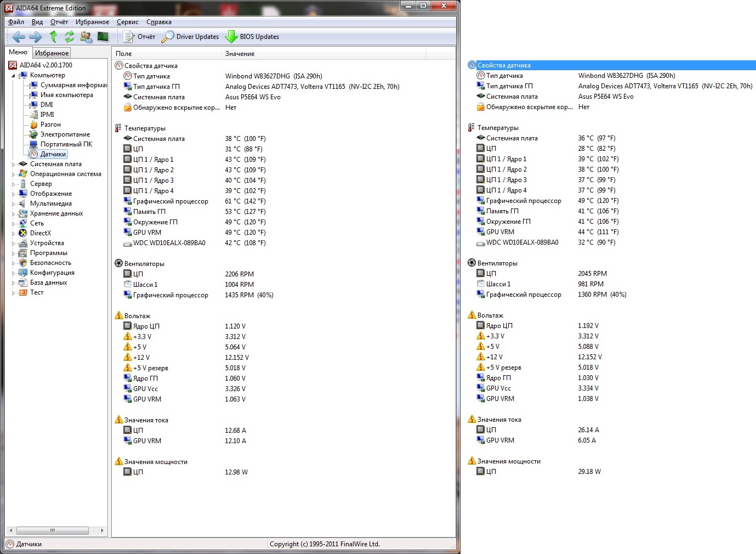Expand the Конфигурация branch arrow
The image size is (756, 554).
[13, 273]
